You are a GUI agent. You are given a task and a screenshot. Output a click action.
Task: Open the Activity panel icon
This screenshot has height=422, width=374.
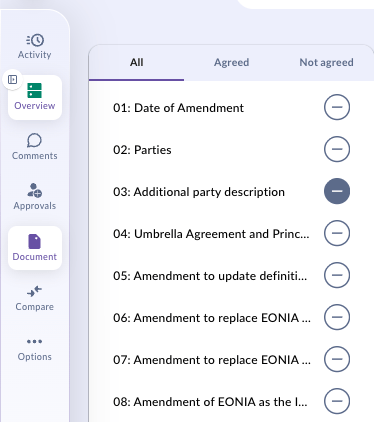[35, 40]
